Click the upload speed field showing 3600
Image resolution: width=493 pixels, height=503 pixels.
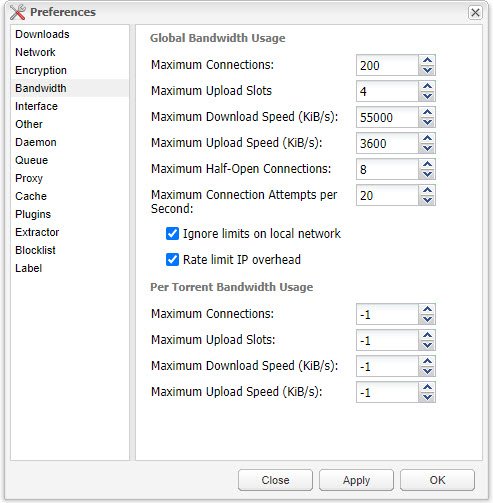[387, 143]
